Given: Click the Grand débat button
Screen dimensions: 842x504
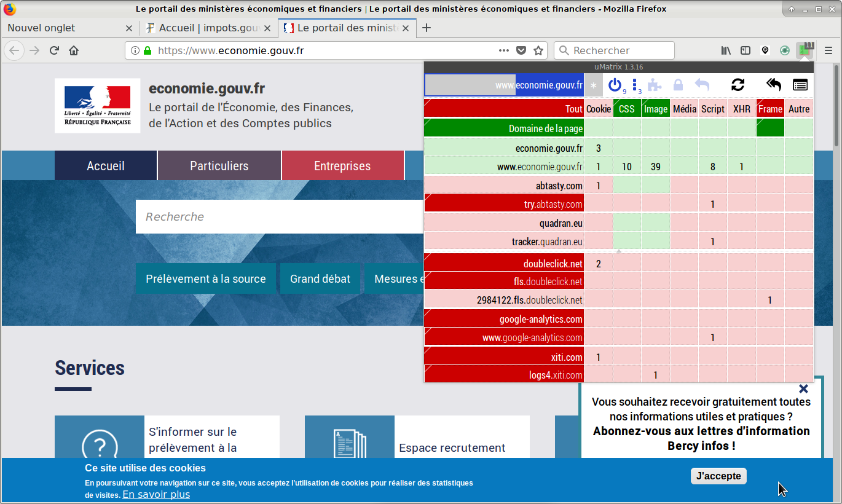Looking at the screenshot, I should tap(320, 278).
